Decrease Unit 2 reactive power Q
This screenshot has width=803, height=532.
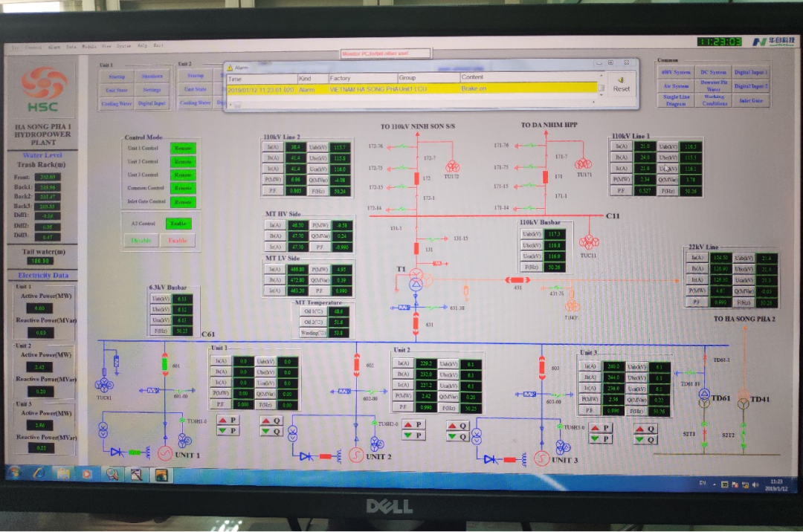point(456,437)
